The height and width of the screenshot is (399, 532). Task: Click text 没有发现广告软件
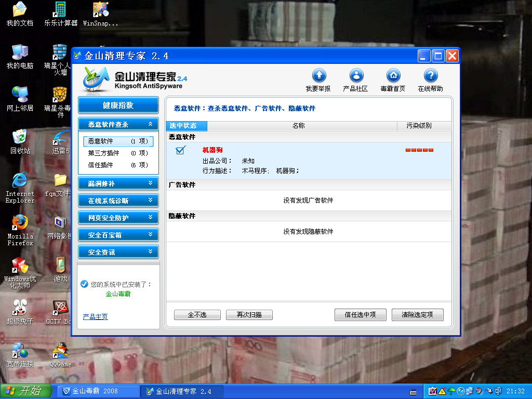308,201
